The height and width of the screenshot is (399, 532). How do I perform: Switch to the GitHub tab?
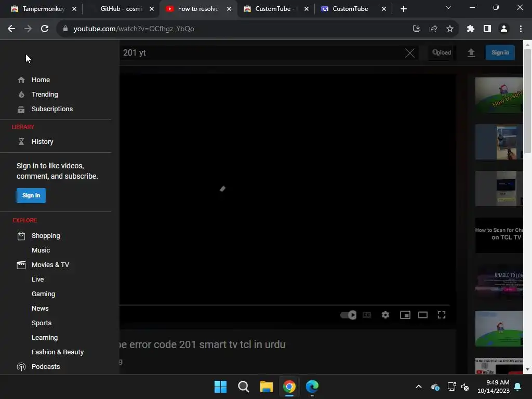point(121,9)
